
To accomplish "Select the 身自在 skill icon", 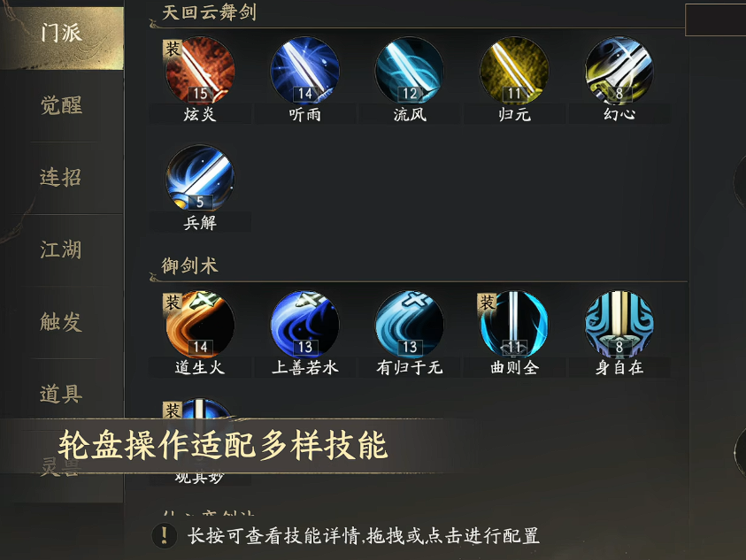I will point(619,324).
